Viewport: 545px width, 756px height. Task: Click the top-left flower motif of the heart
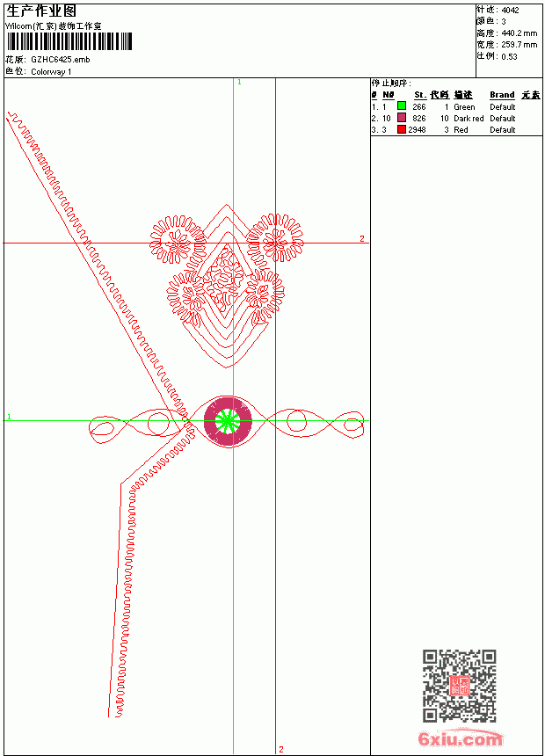click(x=178, y=240)
